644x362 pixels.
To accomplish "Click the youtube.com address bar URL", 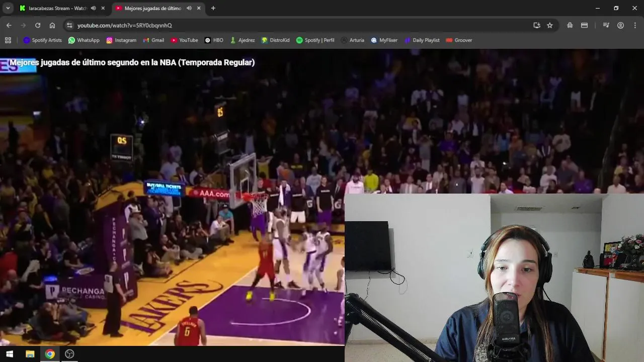I will (124, 25).
